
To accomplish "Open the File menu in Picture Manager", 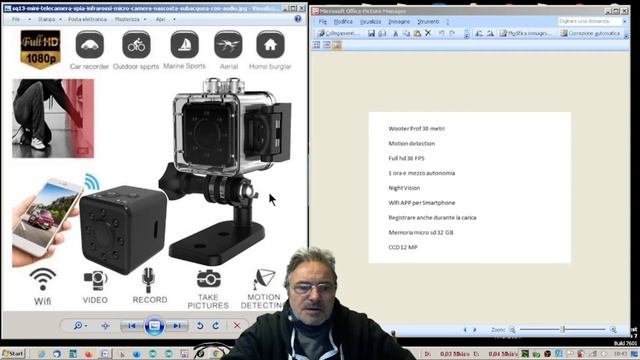I will tap(322, 22).
